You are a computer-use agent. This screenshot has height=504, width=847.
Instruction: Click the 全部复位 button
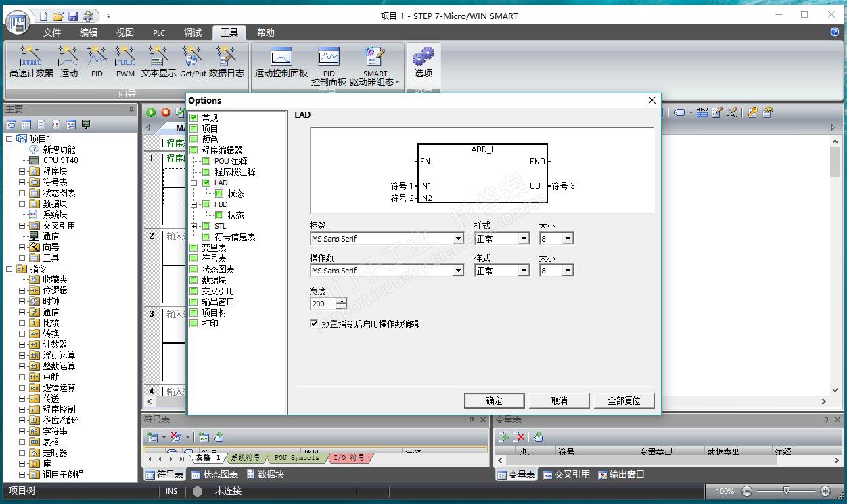pyautogui.click(x=624, y=400)
